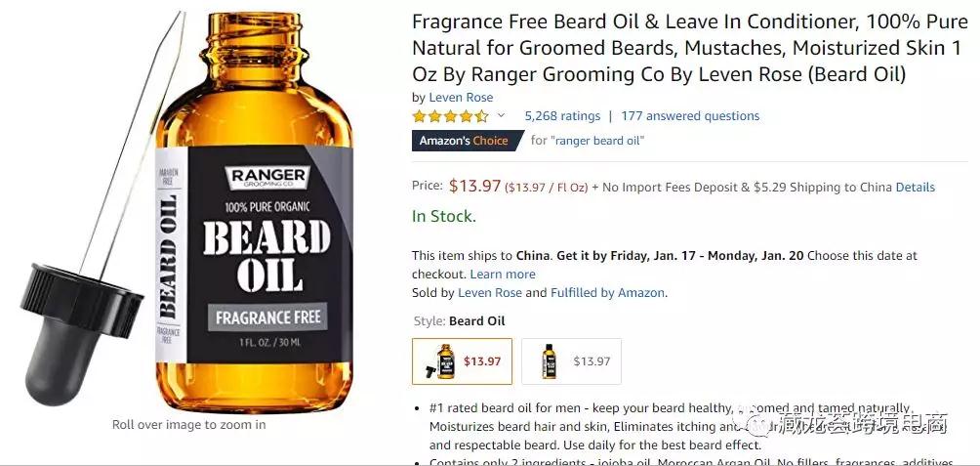Expand the ratings breakdown chevron
Viewport: 980px width, 466px height.
(501, 115)
